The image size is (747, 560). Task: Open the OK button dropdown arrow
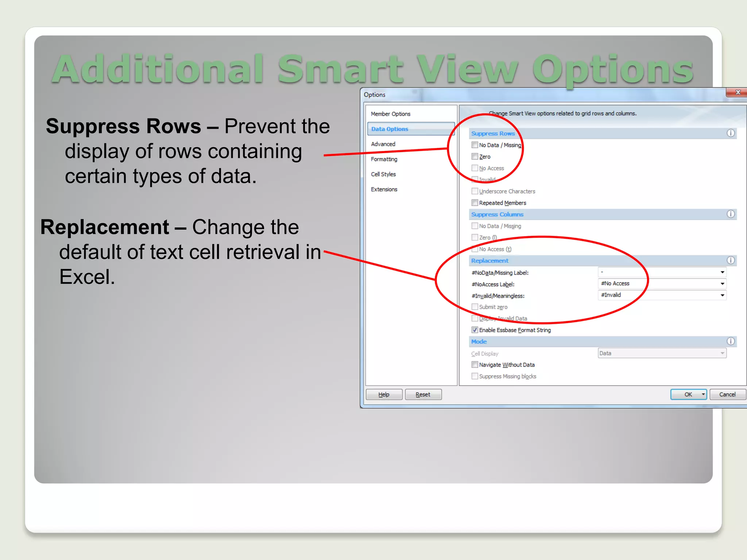point(703,394)
